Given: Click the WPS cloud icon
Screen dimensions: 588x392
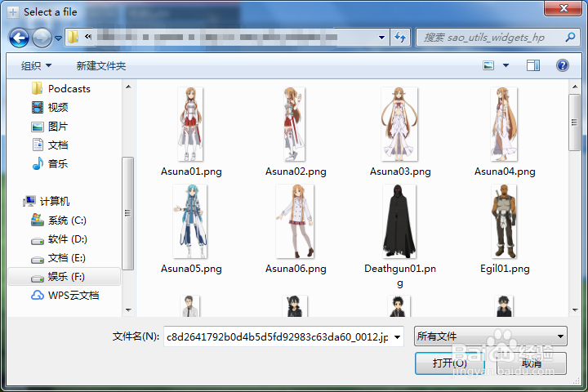Looking at the screenshot, I should coord(37,295).
